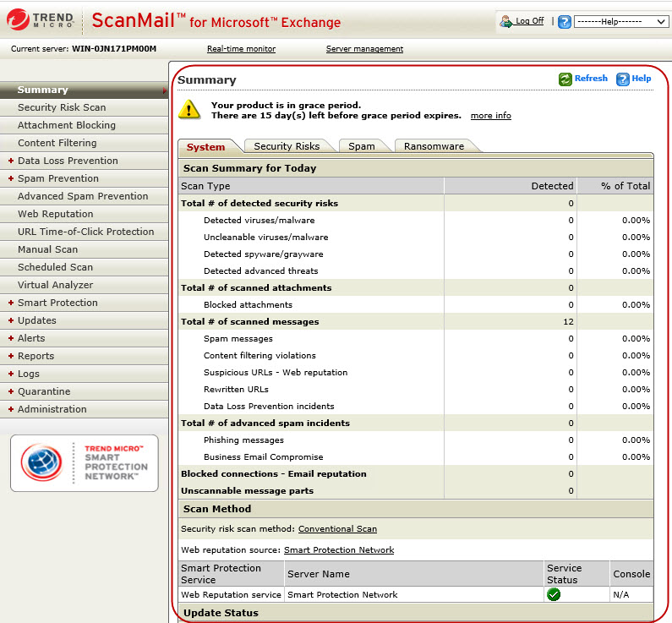672x623 pixels.
Task: Switch to the Security Risks tab
Action: (x=287, y=146)
